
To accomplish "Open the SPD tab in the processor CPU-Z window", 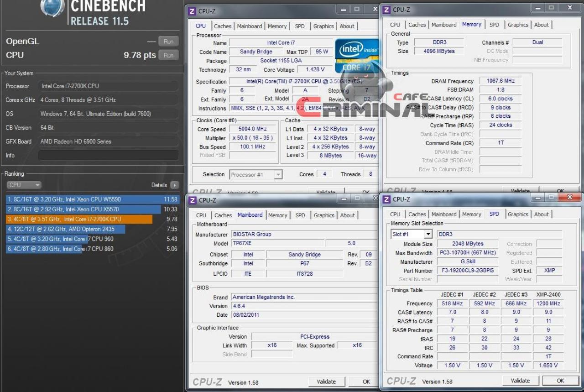I will click(300, 26).
